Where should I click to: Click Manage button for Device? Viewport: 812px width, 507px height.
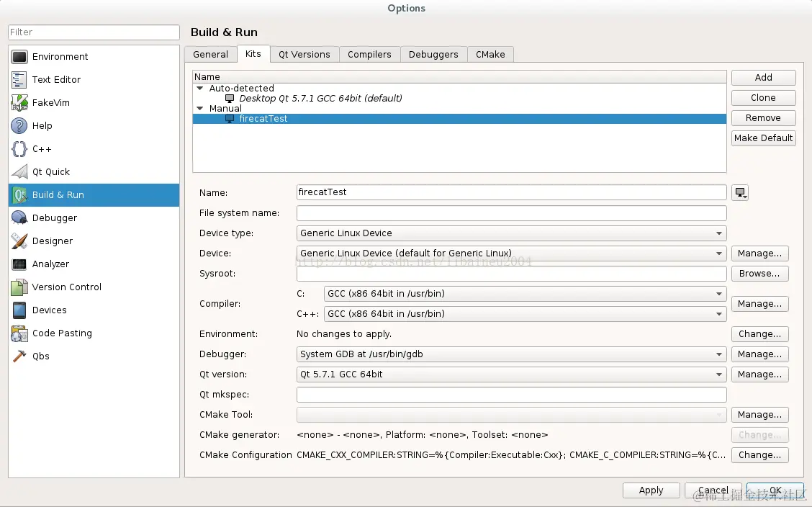coord(759,253)
